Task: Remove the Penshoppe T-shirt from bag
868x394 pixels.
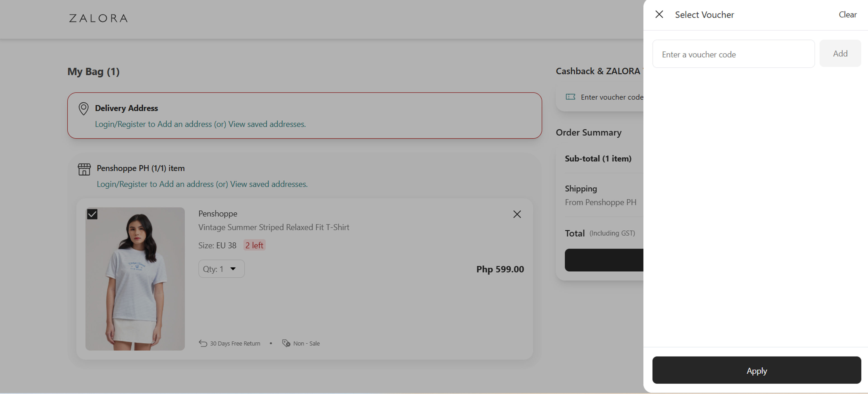Action: pos(517,214)
